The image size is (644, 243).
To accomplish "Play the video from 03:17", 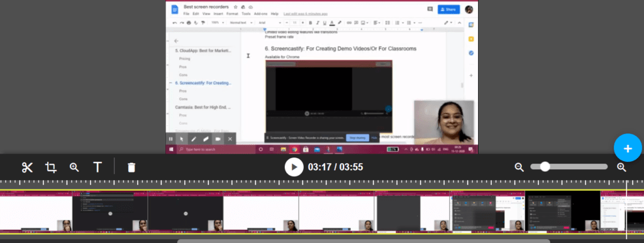I will (x=294, y=167).
